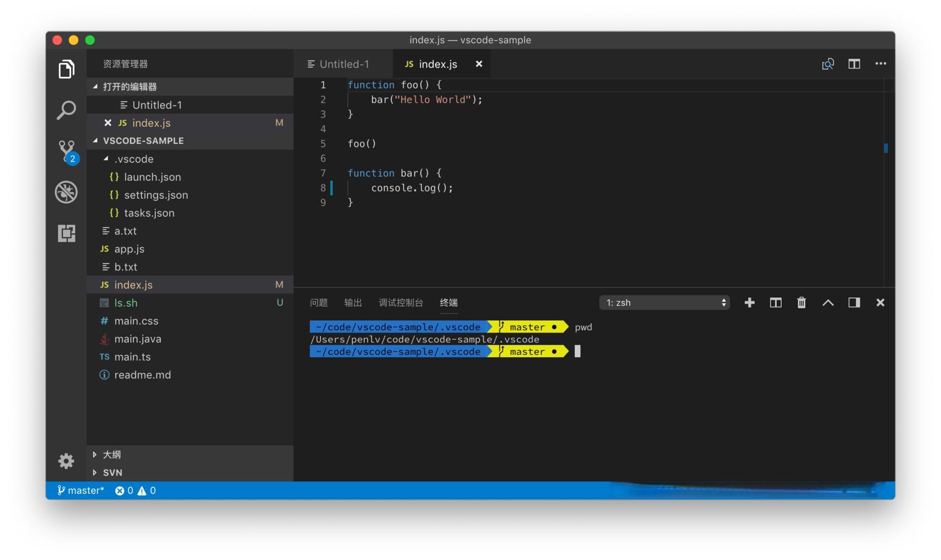Open the Search view in activity bar
The height and width of the screenshot is (560, 941).
pos(66,110)
